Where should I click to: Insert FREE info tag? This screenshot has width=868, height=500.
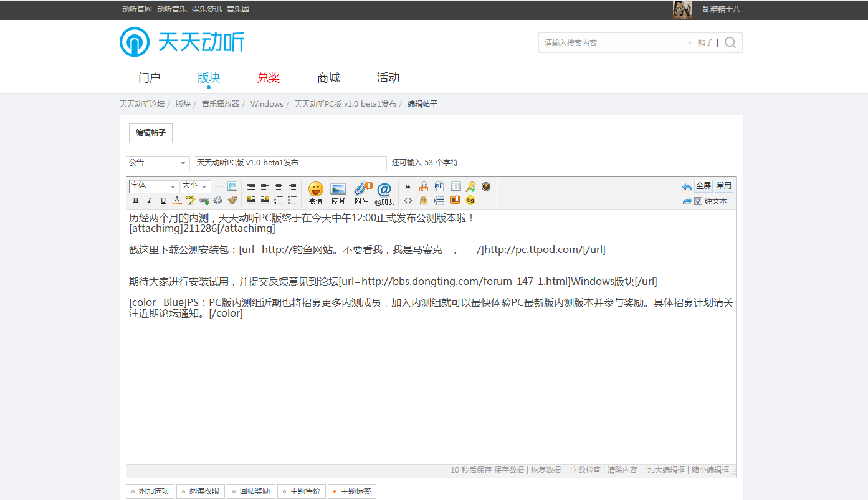point(424,186)
